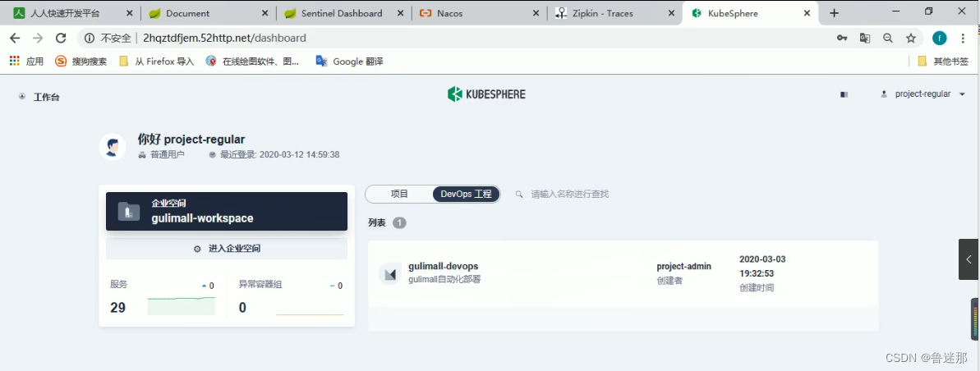Open the gulimall-workspace enterprise space card
The image size is (980, 371).
point(226,212)
